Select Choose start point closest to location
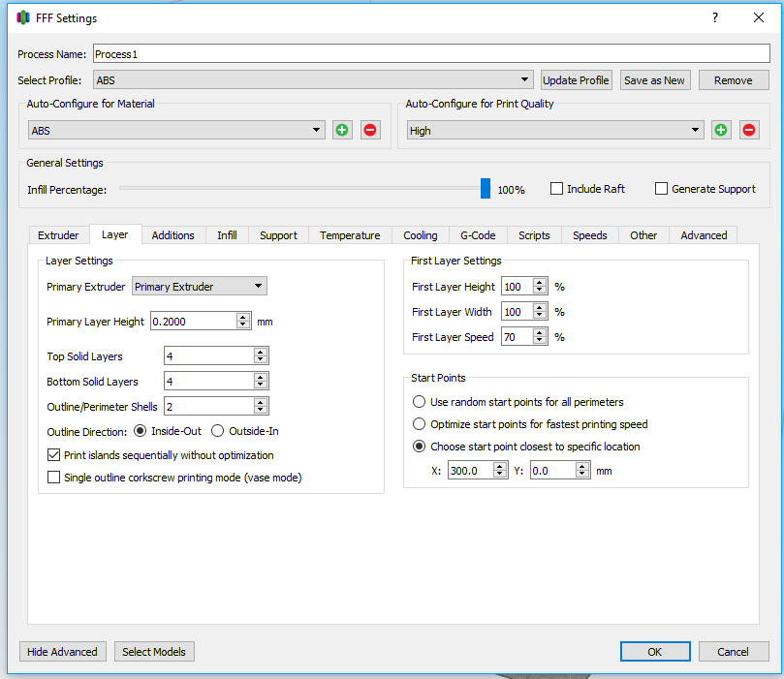This screenshot has height=679, width=784. 419,447
